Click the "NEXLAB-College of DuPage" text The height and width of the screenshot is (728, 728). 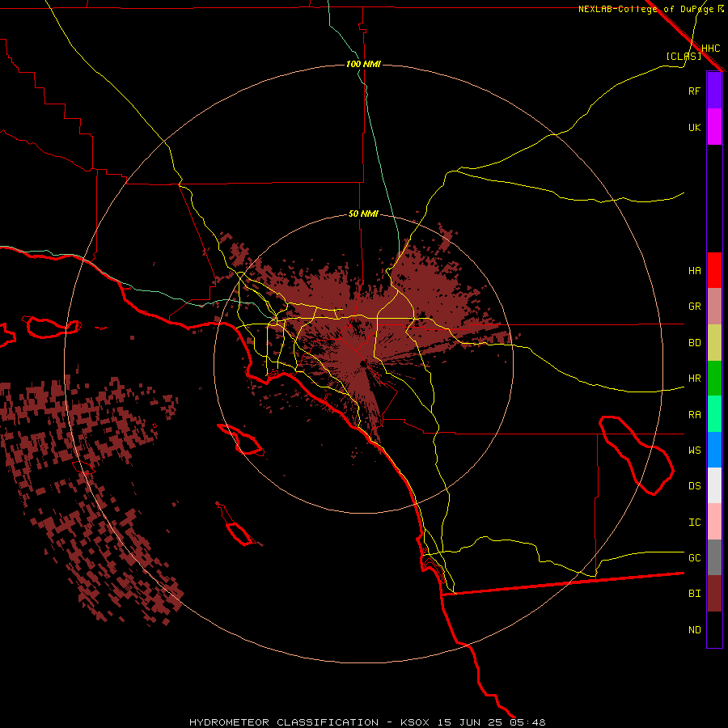pyautogui.click(x=645, y=9)
